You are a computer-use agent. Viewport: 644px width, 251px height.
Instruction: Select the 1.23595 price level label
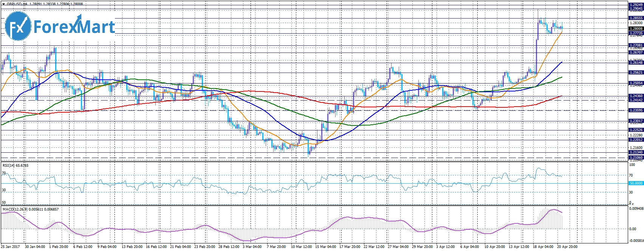tap(636, 110)
